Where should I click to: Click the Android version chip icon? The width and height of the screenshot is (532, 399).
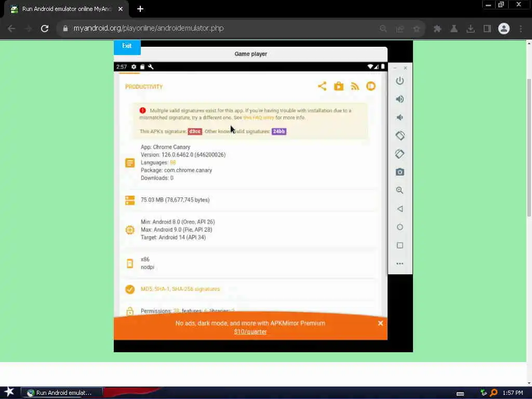point(130,230)
